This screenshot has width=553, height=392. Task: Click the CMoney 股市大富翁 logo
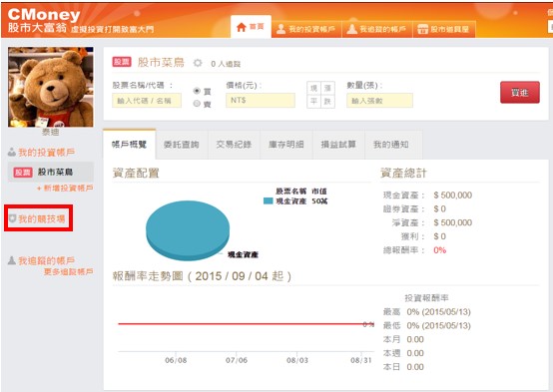[45, 20]
